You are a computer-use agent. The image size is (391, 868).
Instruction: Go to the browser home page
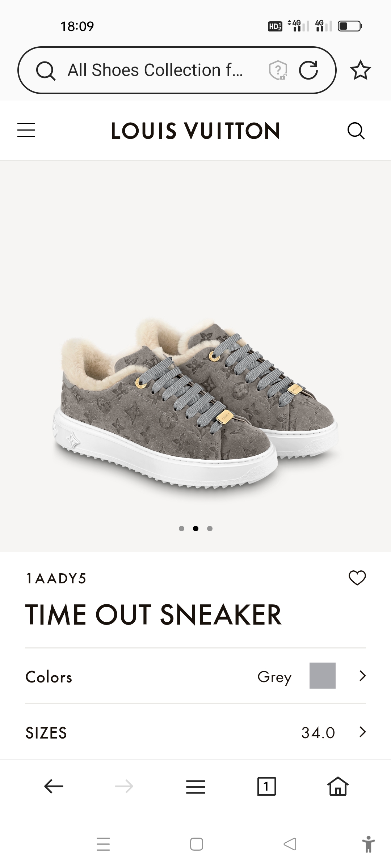tap(338, 786)
